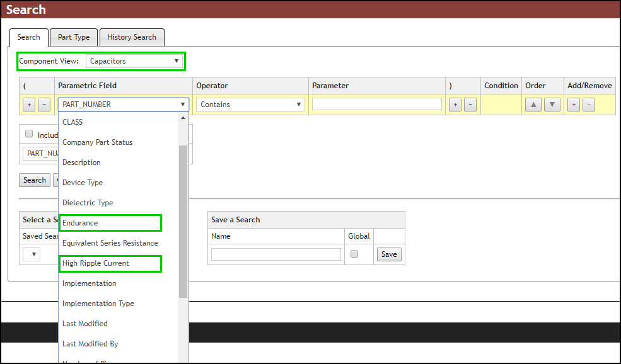The width and height of the screenshot is (621, 364).
Task: Open the Saved Search selection dropdown
Action: point(31,254)
